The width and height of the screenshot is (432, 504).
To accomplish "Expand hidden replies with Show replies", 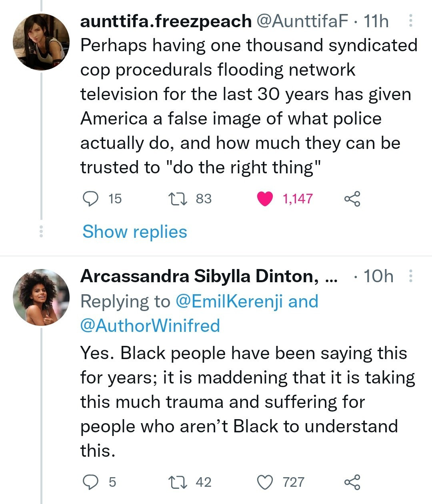I will pyautogui.click(x=134, y=232).
